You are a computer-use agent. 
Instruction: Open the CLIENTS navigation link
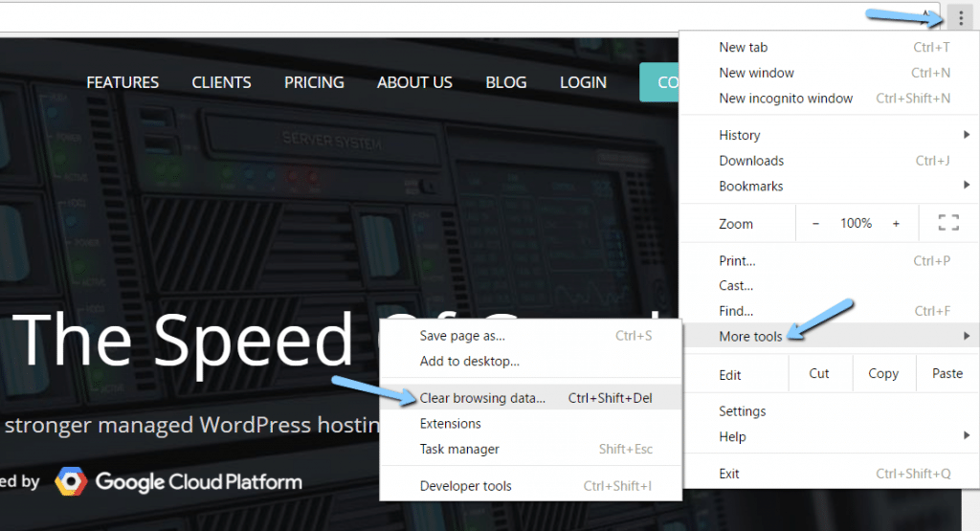(221, 82)
